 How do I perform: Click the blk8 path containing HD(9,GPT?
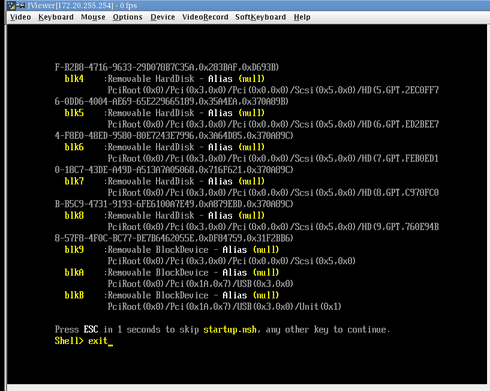[x=273, y=227]
